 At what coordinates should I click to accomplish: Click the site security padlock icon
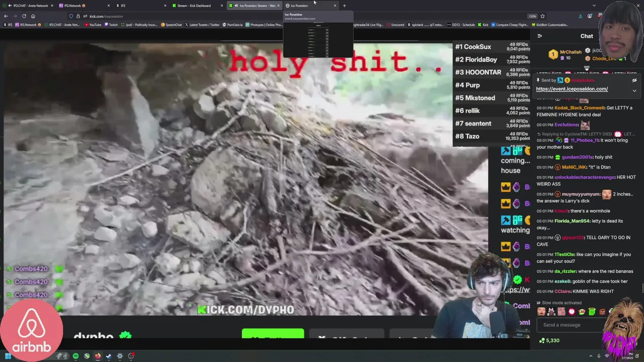(78, 16)
